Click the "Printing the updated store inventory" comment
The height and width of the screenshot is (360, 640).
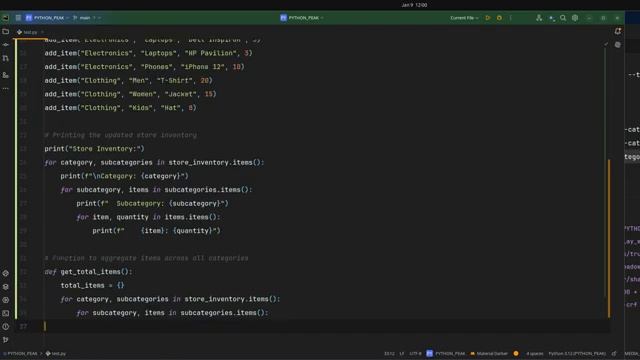tap(120, 135)
